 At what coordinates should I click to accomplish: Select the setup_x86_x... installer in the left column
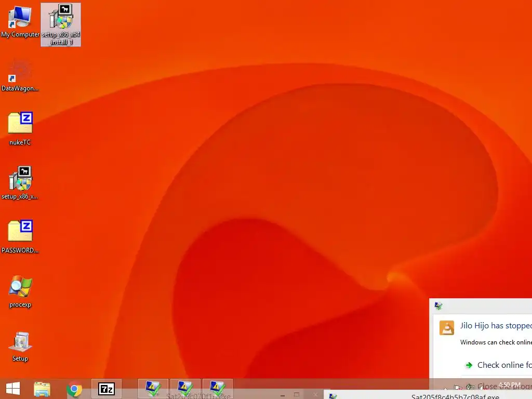point(20,182)
